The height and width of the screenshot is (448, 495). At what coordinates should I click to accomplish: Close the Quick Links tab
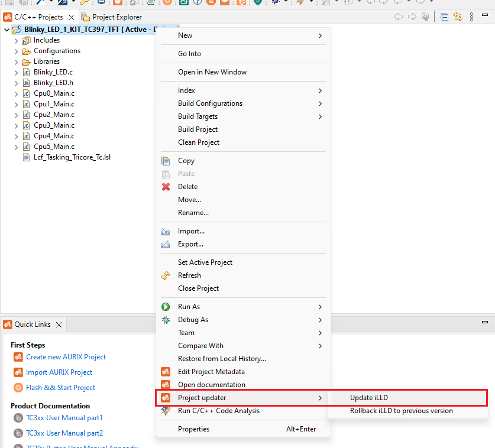[x=59, y=324]
